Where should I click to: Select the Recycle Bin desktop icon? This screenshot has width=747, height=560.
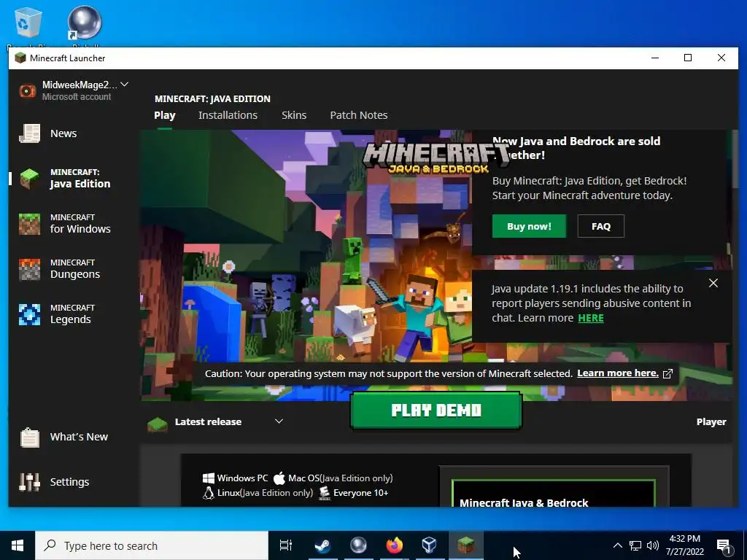28,24
